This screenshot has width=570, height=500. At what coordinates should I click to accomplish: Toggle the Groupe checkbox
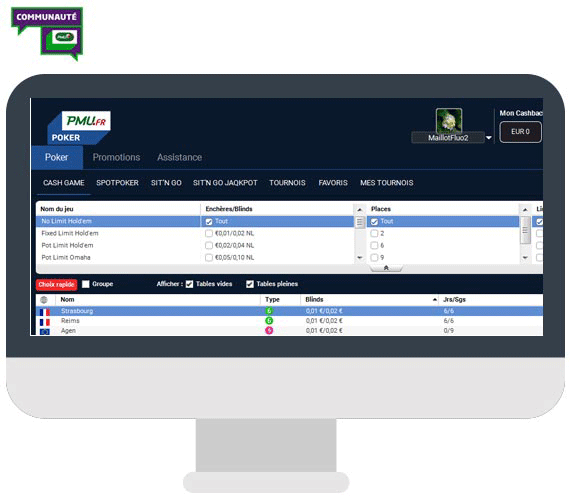tap(86, 284)
